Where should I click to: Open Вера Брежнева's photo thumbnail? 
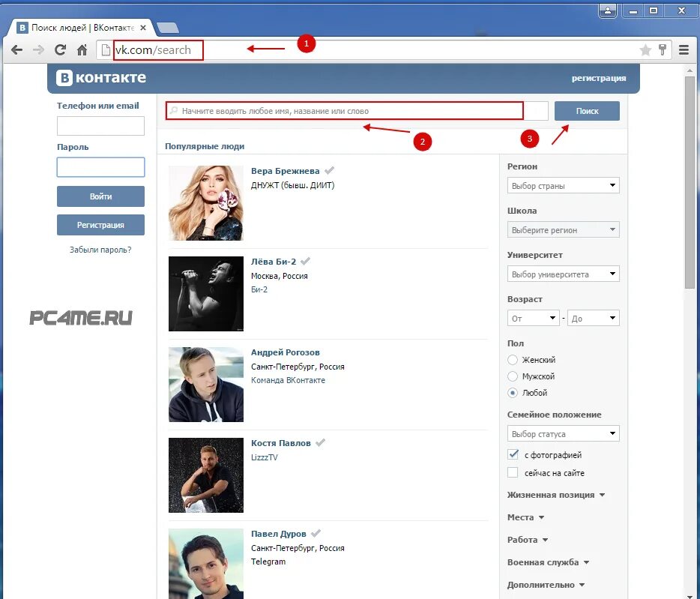tap(206, 203)
